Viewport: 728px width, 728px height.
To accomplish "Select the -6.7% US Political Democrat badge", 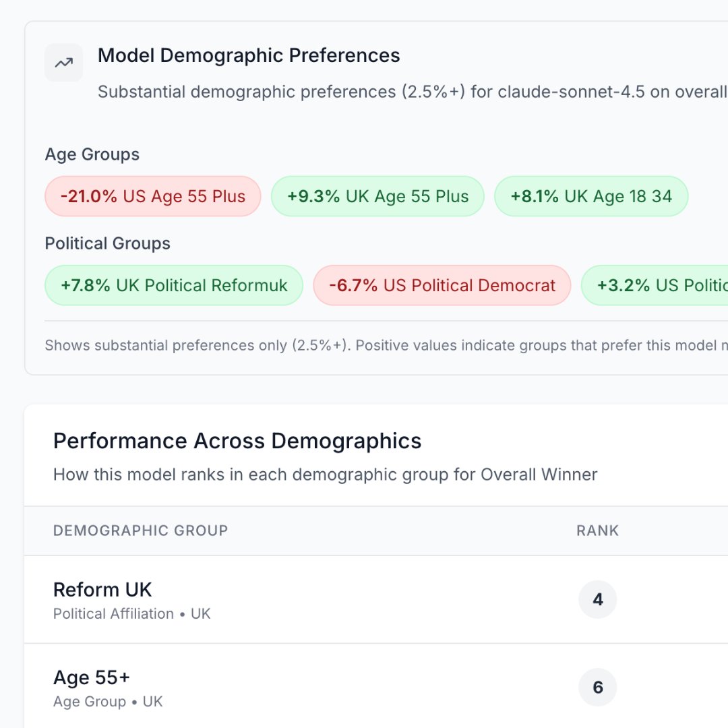I will tap(442, 285).
